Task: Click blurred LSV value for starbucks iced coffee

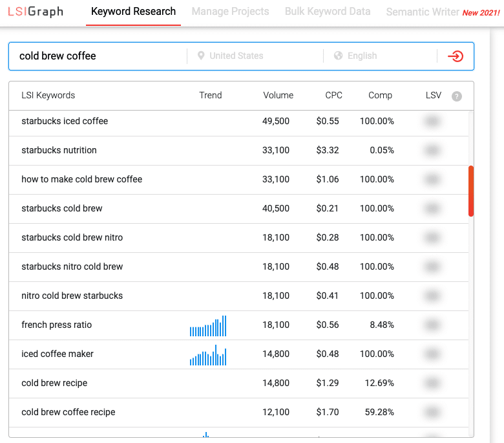Action: [x=432, y=122]
